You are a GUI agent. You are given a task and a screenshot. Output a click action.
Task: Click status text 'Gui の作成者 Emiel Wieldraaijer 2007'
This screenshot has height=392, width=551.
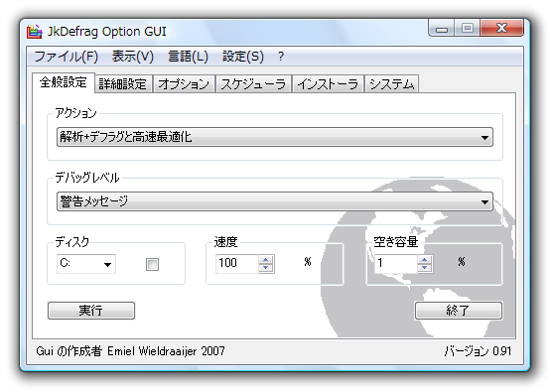[x=130, y=351]
